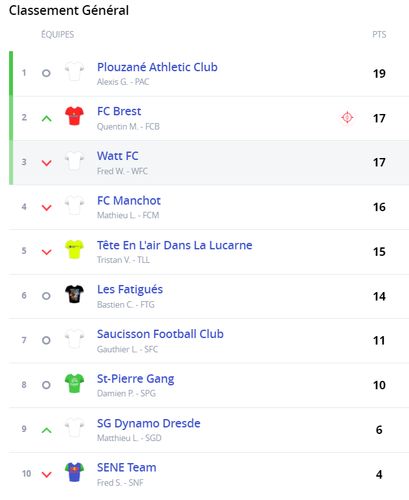The width and height of the screenshot is (409, 500).
Task: Open the Plouzané Athletic Club team link
Action: [x=157, y=67]
